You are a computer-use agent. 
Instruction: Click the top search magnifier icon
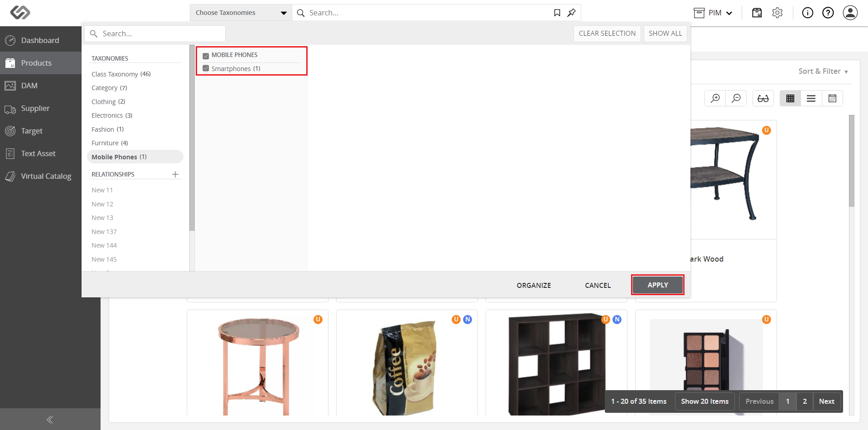[301, 13]
